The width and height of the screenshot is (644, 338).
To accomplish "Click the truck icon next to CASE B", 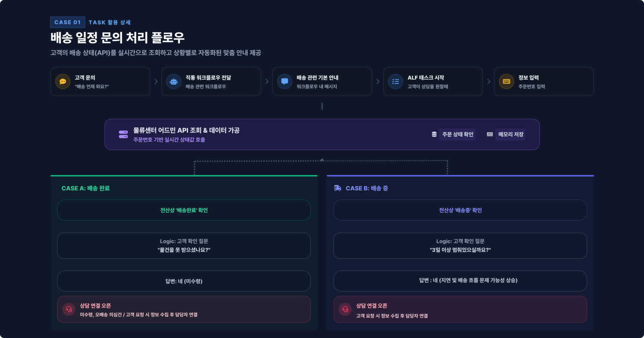I will click(337, 188).
